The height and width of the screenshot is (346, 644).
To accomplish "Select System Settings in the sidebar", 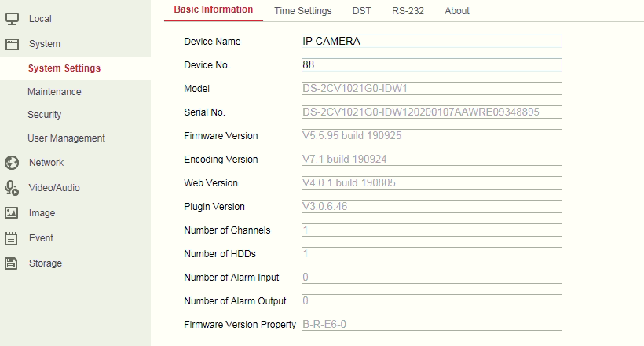I will [64, 68].
